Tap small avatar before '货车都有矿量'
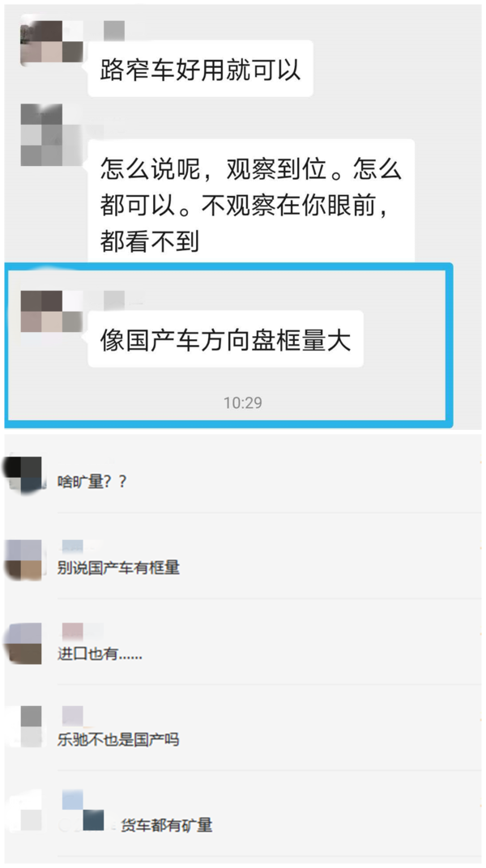 pos(93,820)
